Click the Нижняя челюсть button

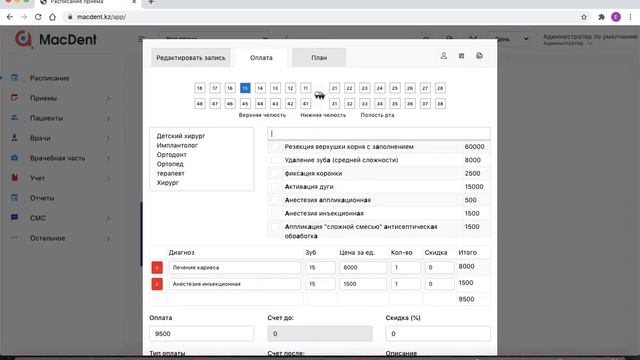323,115
